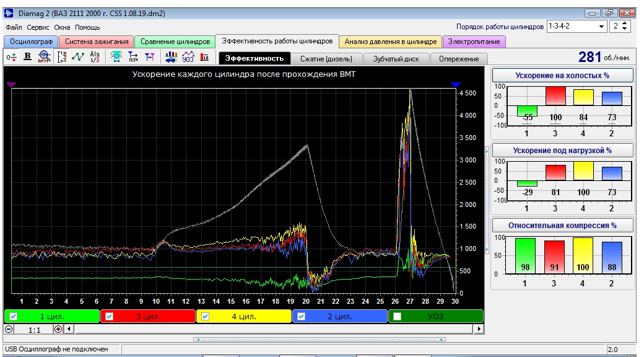Screen dimensions: 644x357
Task: Click the car with bar chart icon
Action: [172, 57]
